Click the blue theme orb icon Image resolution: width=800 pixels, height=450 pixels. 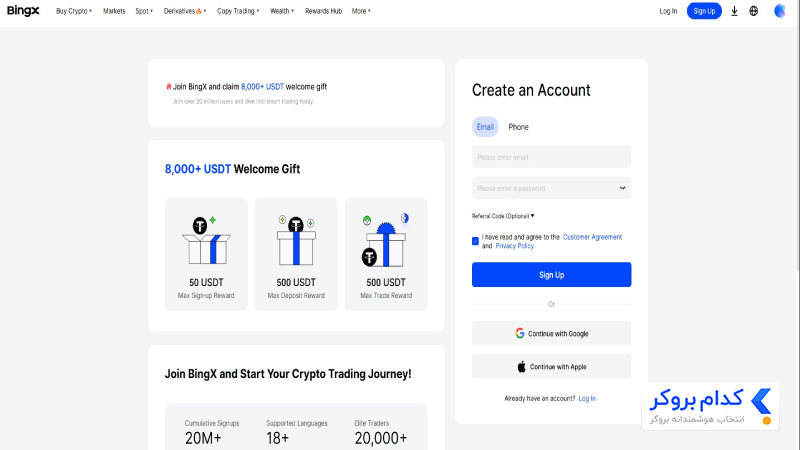[780, 11]
